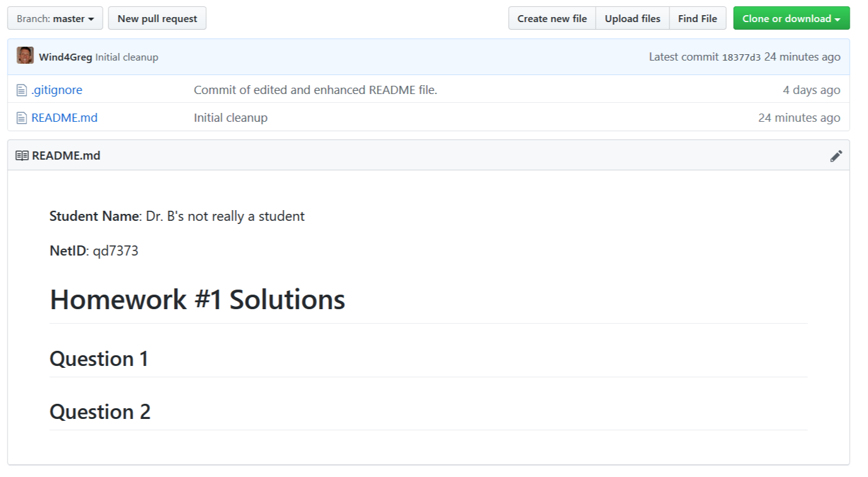Screen dimensions: 868x477
Task: Click the book icon beside README.md header
Action: point(22,156)
